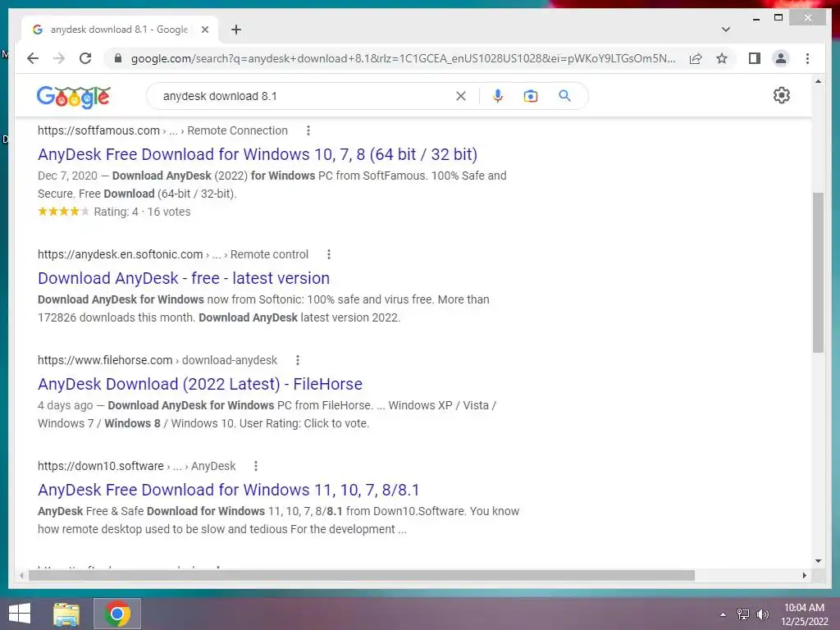Click the 'Rating: 4 · 16 votes' text
The width and height of the screenshot is (840, 630).
142,212
